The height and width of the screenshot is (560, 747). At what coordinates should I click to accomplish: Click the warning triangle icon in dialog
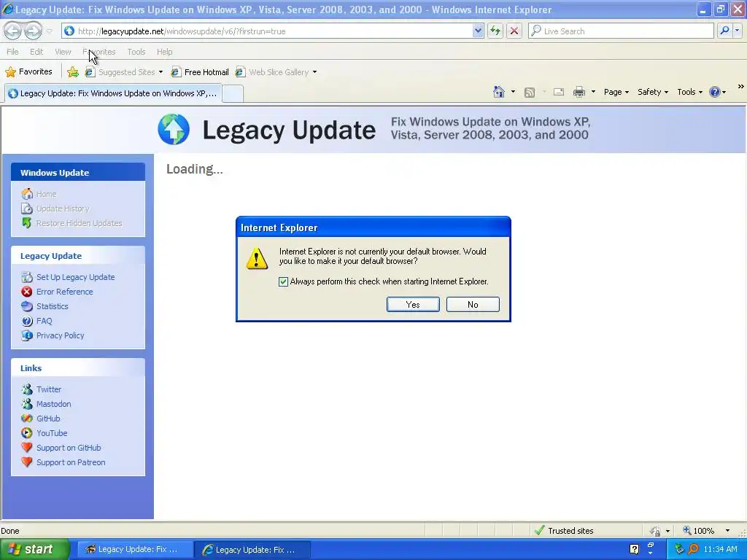(257, 258)
